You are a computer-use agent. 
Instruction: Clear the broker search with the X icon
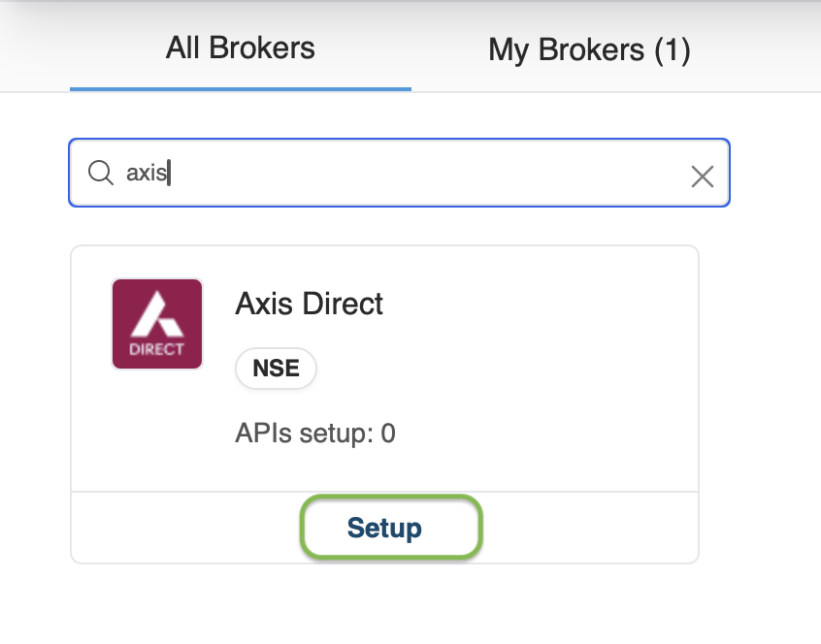click(x=703, y=177)
